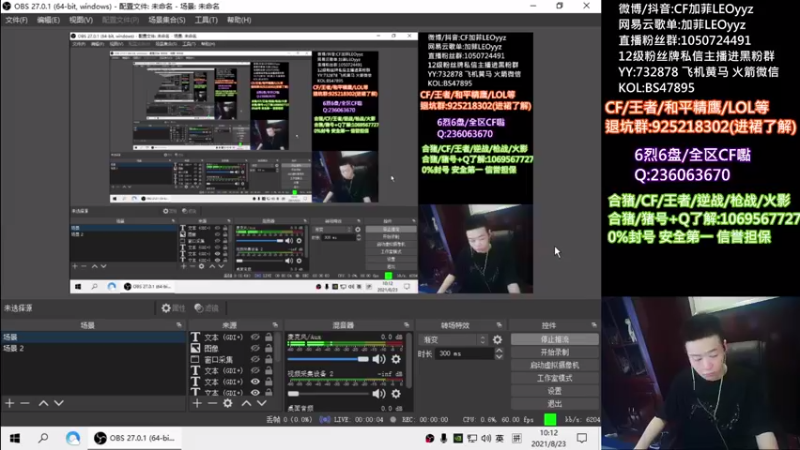Click the 停止推流 button
Screen dimensions: 800x450
pos(555,339)
